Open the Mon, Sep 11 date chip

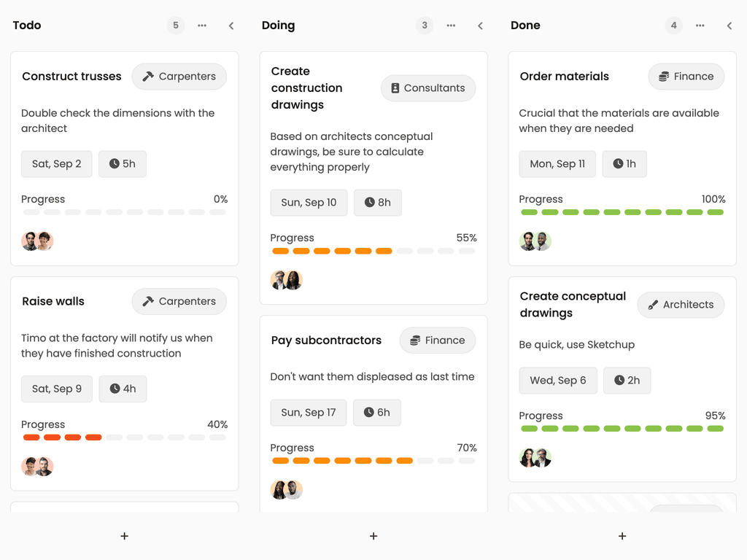[557, 164]
